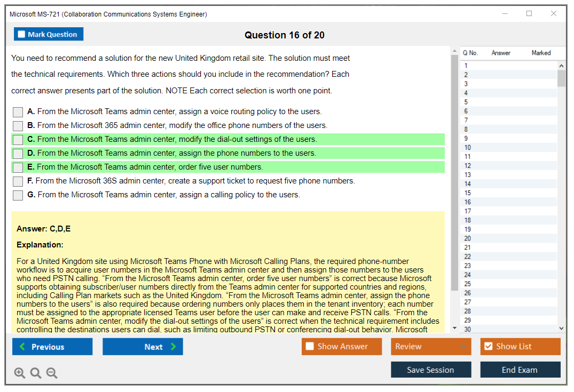Select question 5 in the list
The width and height of the screenshot is (574, 392).
pyautogui.click(x=509, y=102)
